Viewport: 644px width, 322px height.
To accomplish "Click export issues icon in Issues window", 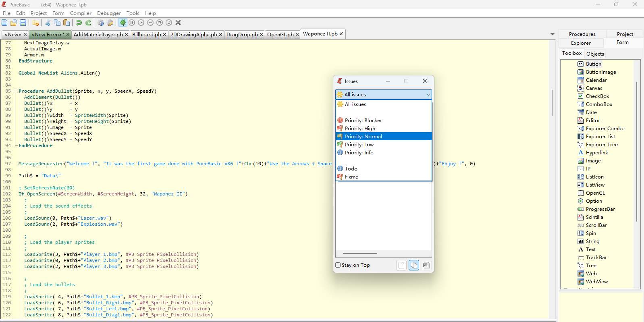I will click(x=426, y=265).
